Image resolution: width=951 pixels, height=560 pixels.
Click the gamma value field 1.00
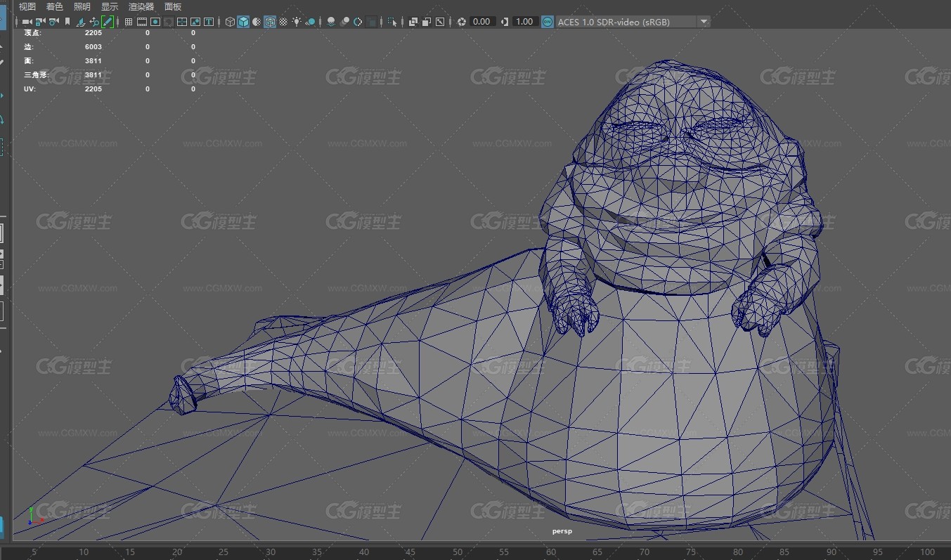click(x=525, y=22)
